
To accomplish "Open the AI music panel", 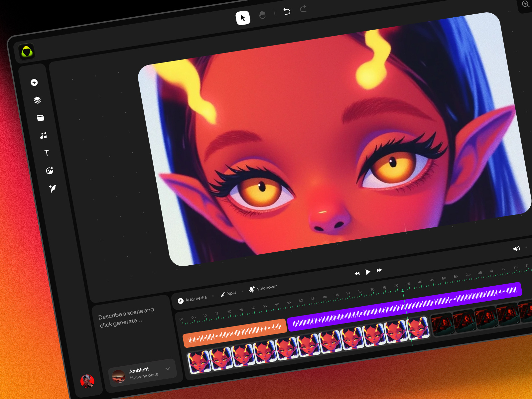I will point(44,135).
